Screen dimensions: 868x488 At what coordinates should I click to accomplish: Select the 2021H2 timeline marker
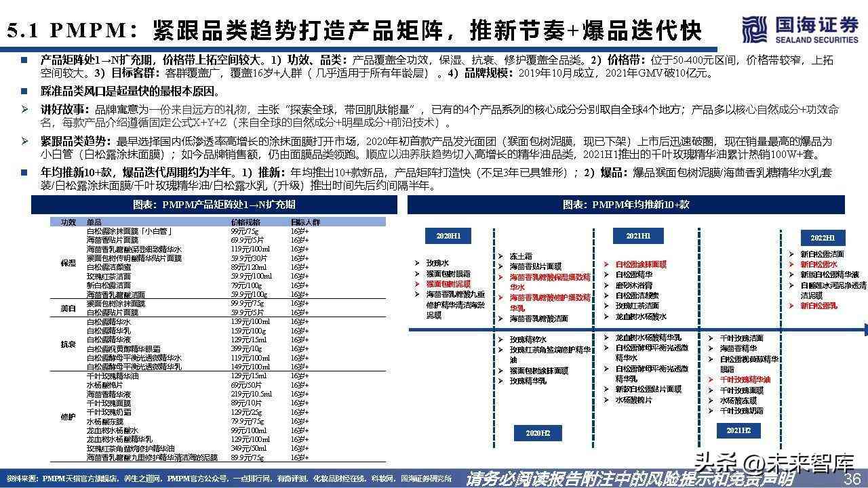click(x=738, y=430)
